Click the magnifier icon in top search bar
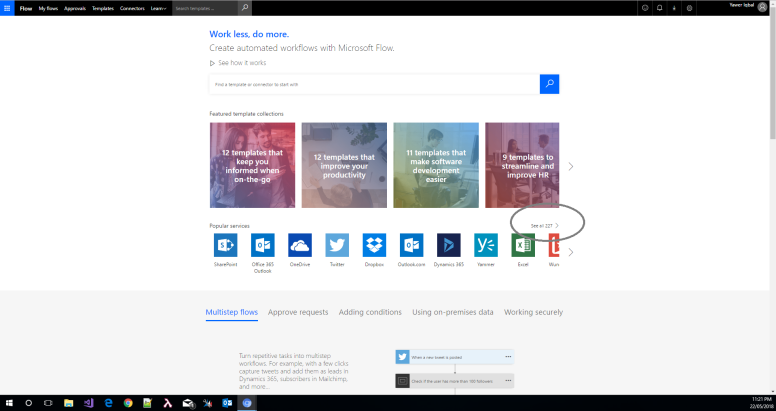This screenshot has width=776, height=411. click(x=245, y=8)
